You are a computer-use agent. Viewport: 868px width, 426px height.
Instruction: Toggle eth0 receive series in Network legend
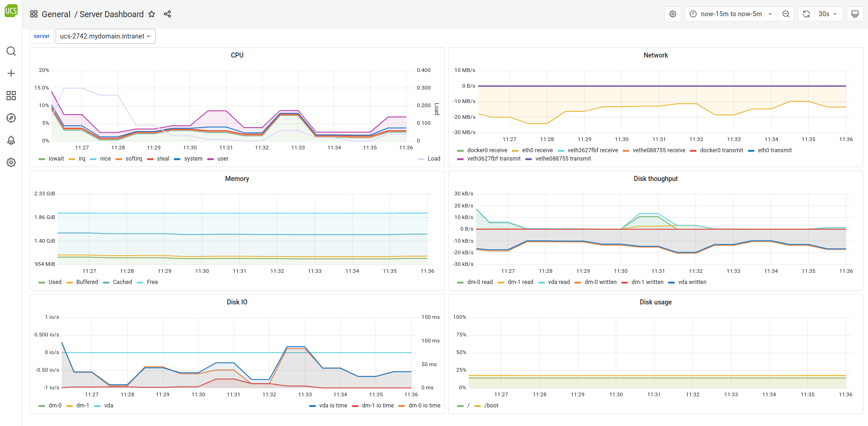pos(537,150)
